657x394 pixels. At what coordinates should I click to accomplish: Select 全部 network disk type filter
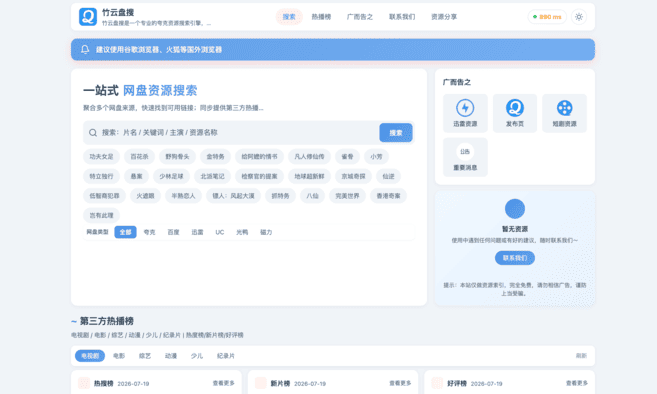click(x=125, y=232)
